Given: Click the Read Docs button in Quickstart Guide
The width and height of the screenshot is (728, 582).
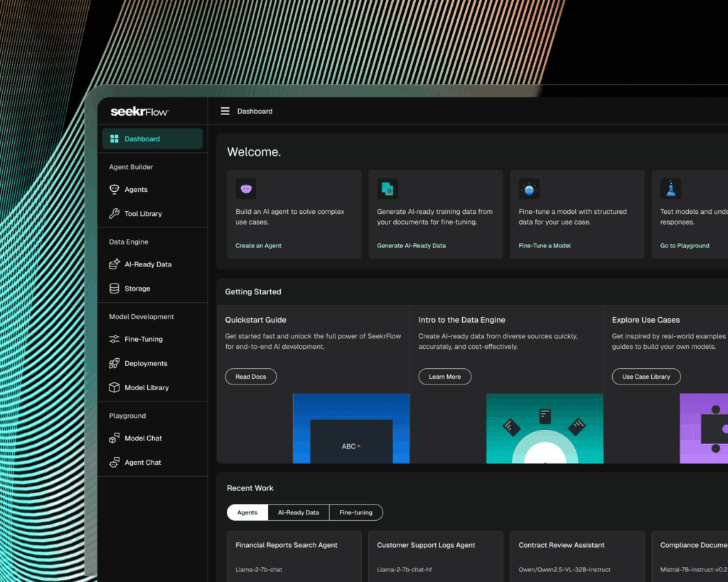Looking at the screenshot, I should (x=250, y=377).
